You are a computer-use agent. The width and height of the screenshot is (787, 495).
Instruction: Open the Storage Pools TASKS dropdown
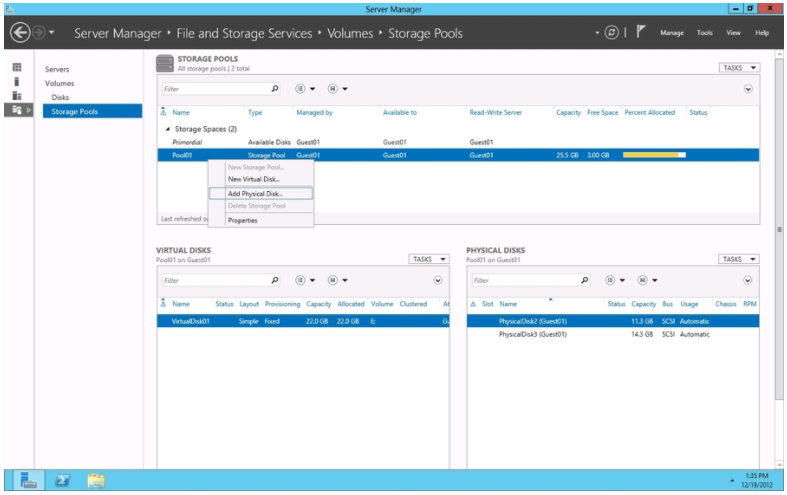tap(739, 68)
